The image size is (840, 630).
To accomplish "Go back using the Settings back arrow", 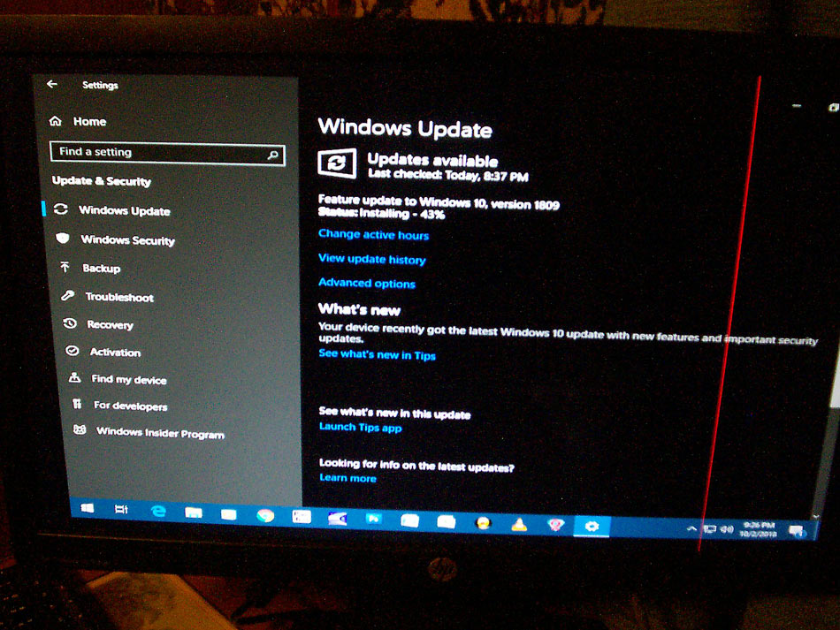I will click(52, 84).
